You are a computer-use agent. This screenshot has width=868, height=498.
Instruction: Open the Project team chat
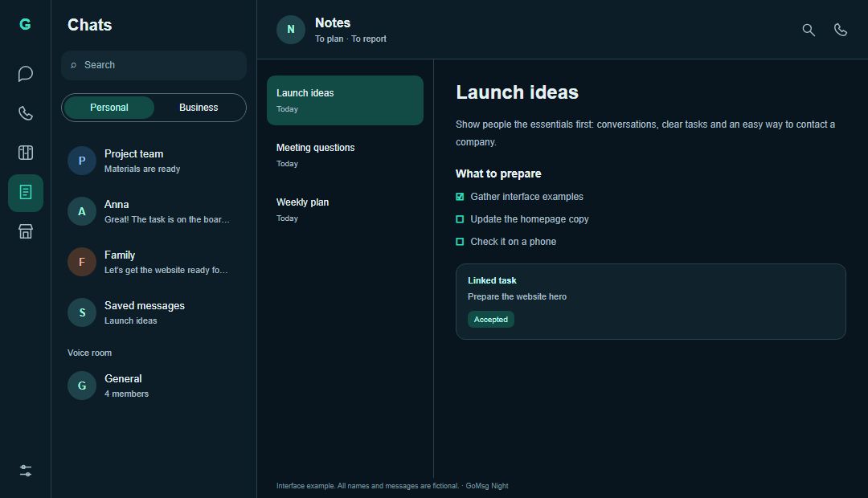click(154, 161)
